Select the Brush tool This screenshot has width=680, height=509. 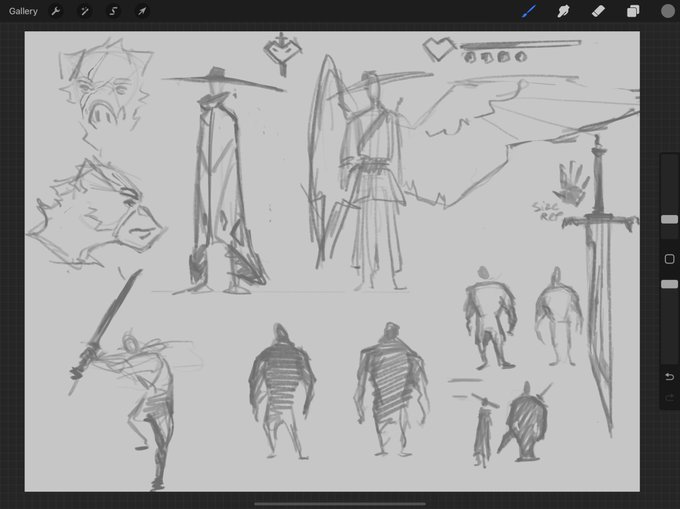click(529, 11)
